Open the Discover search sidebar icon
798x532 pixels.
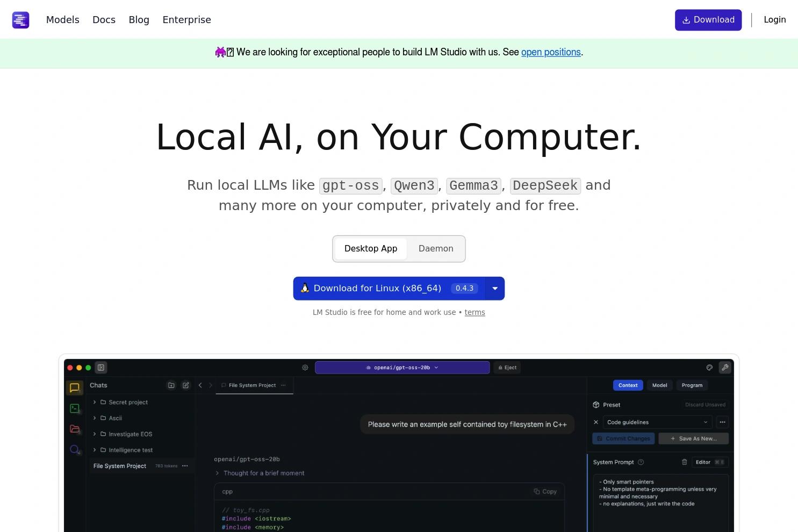click(75, 449)
